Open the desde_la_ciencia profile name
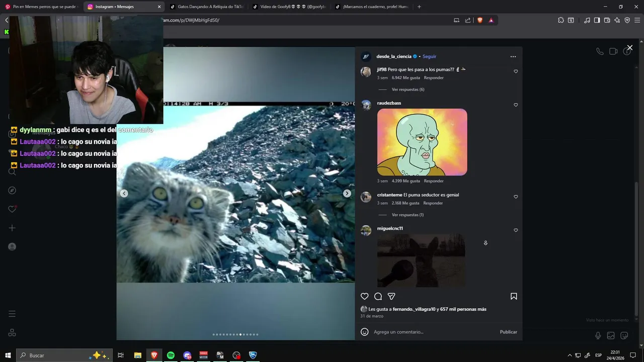Image resolution: width=644 pixels, height=362 pixels. (394, 56)
